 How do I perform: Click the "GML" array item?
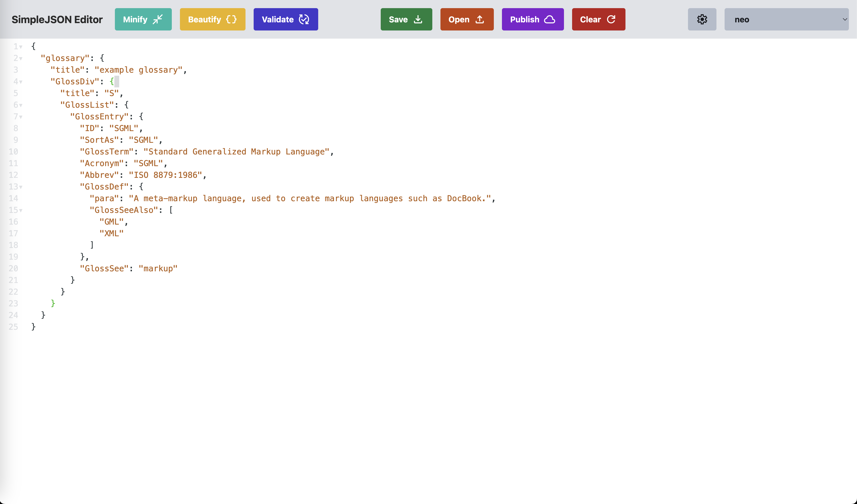(112, 222)
